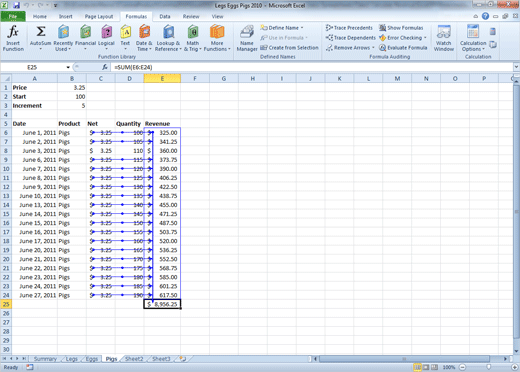Click the AutoSum sigma icon
This screenshot has width=520, height=372.
coord(41,32)
